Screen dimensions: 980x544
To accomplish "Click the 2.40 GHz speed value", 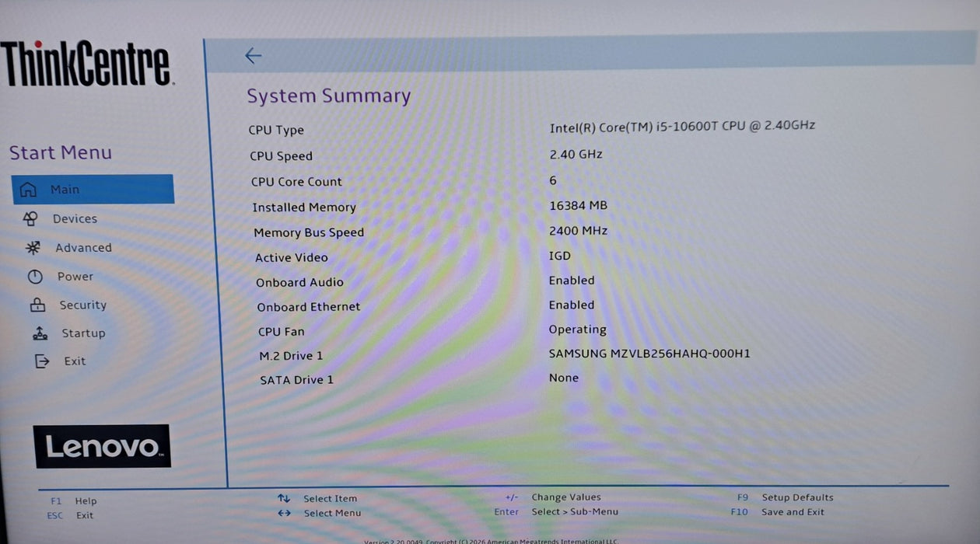I will click(576, 154).
